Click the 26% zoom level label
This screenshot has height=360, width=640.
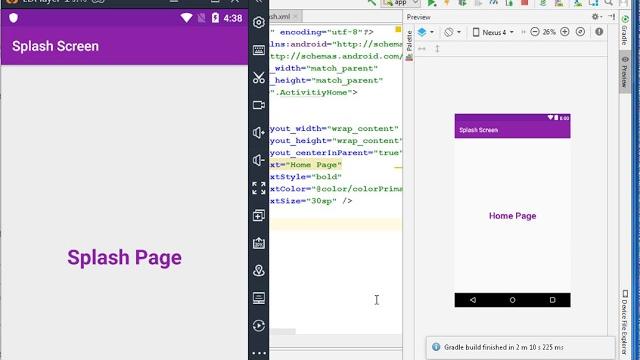549,32
